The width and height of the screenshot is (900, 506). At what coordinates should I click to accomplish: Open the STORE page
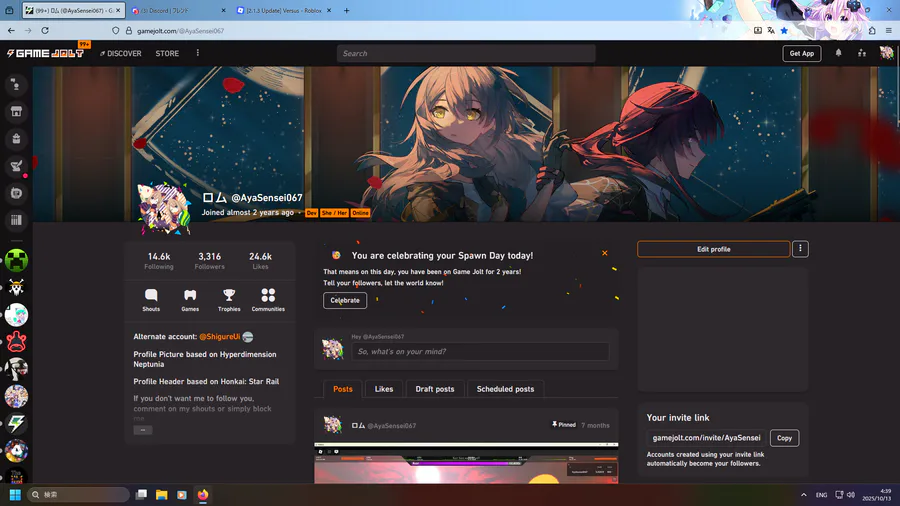click(x=167, y=53)
